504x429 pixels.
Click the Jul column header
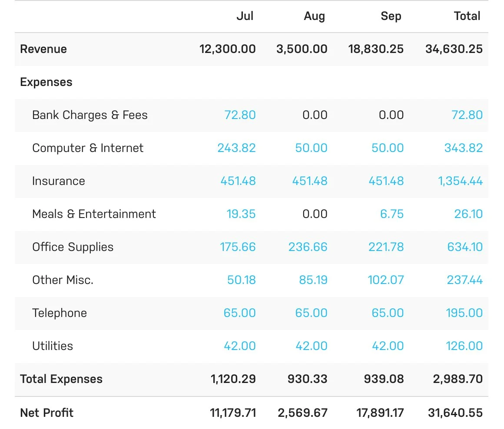pyautogui.click(x=245, y=16)
